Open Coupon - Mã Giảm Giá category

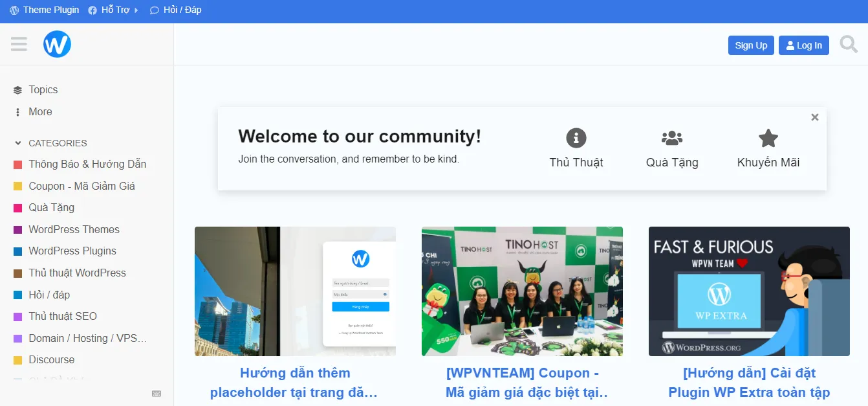81,186
